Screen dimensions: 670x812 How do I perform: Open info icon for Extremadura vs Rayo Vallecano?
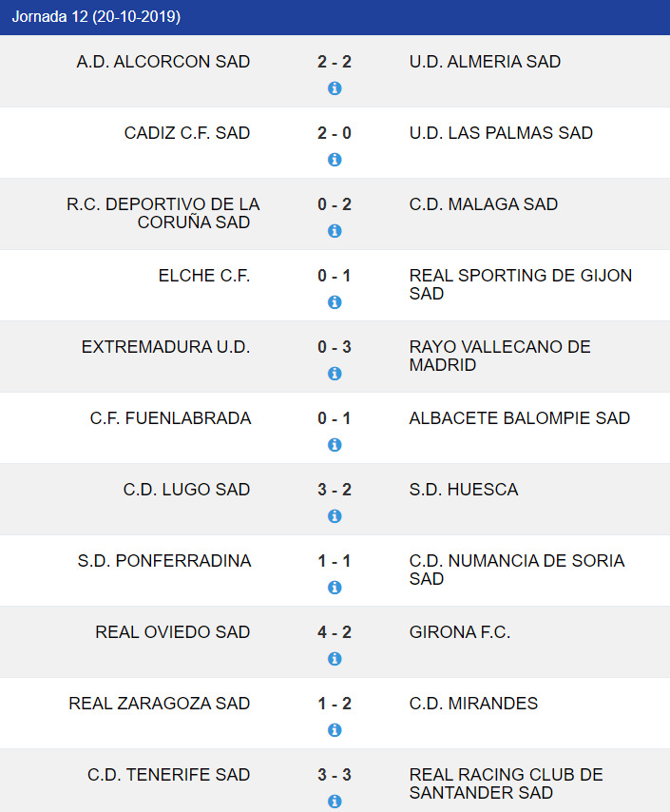[x=335, y=374]
